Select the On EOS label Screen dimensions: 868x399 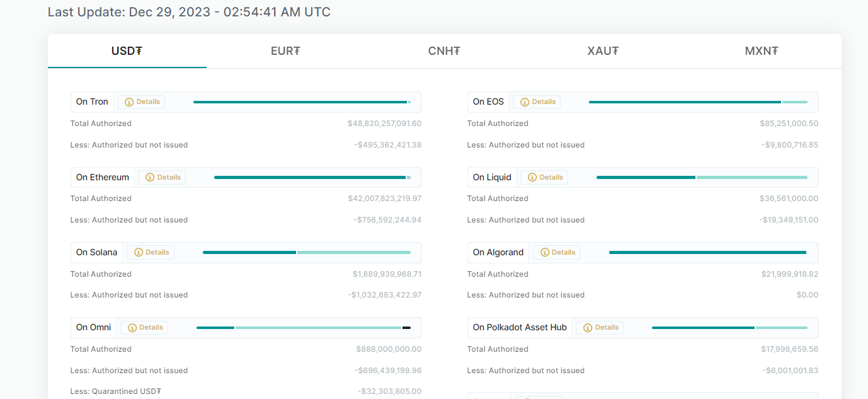(488, 102)
